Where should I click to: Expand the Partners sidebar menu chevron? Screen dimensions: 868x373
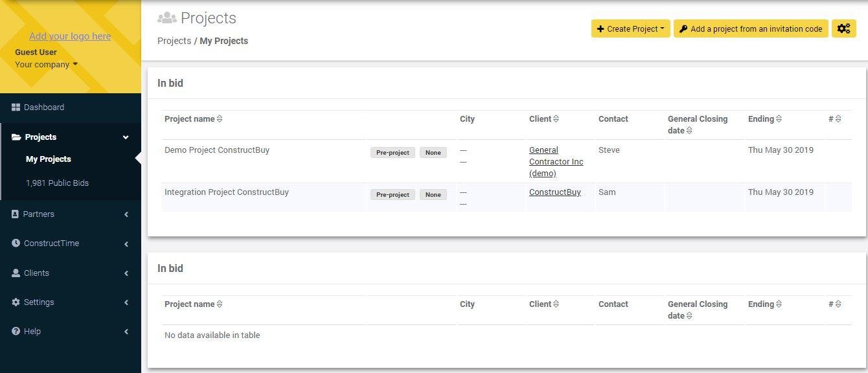pos(126,214)
